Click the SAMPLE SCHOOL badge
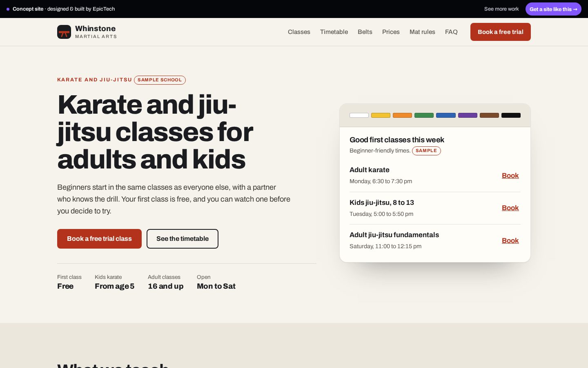The height and width of the screenshot is (368, 588). point(160,80)
